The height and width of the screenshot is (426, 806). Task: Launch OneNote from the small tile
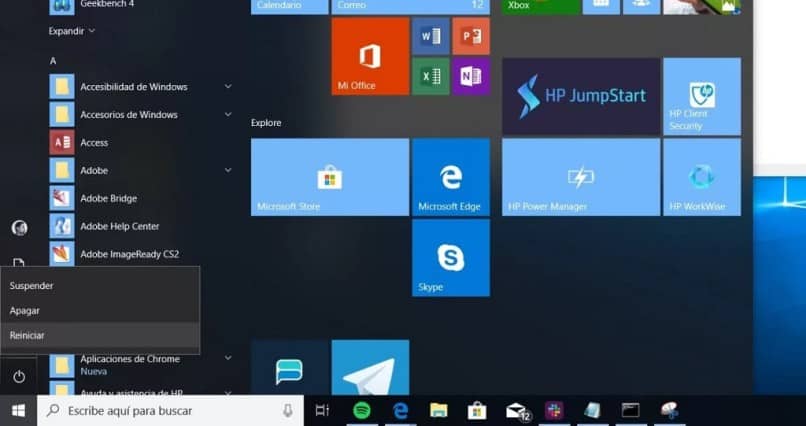point(471,77)
